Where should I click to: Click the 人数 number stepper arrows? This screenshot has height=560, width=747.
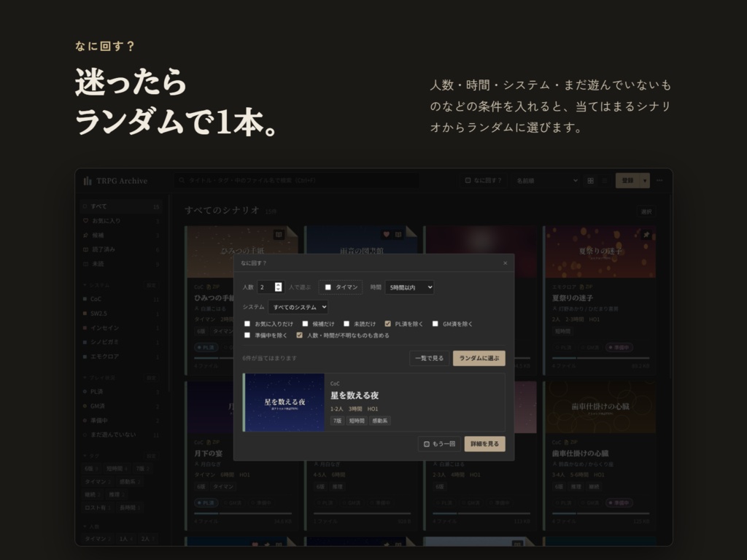point(278,287)
